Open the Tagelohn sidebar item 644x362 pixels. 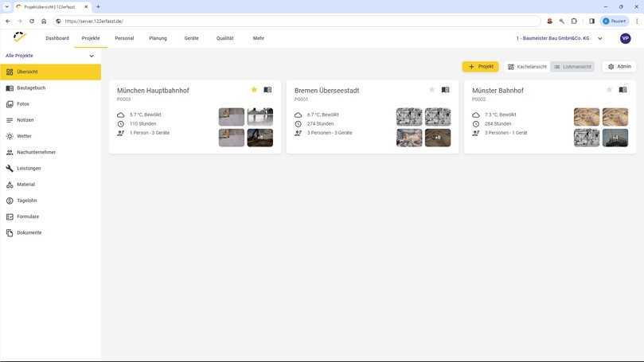26,200
